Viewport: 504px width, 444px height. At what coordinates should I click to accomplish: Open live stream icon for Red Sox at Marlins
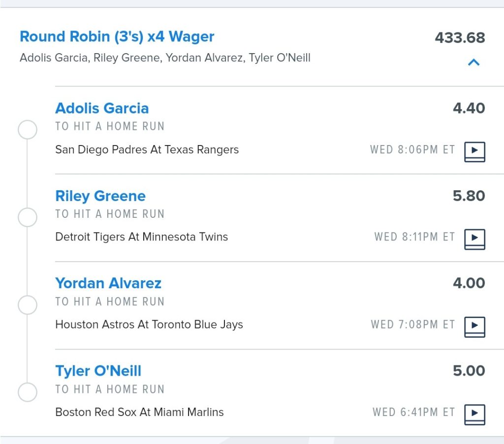coord(474,414)
